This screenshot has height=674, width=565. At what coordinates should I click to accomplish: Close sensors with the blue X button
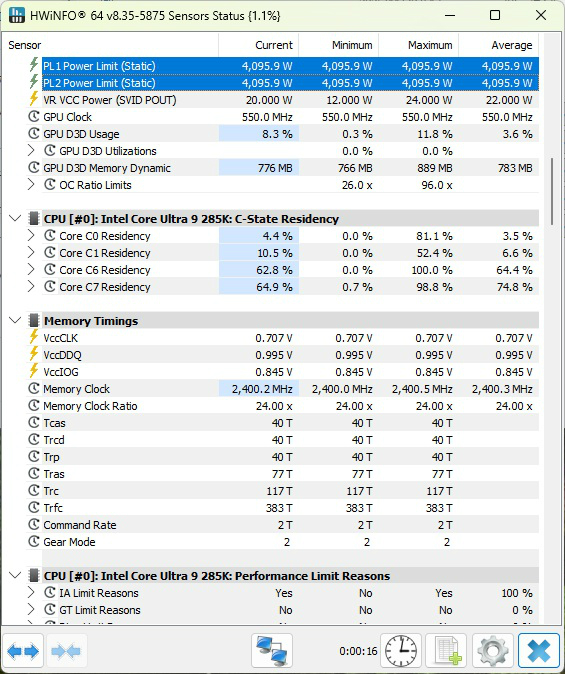click(538, 651)
